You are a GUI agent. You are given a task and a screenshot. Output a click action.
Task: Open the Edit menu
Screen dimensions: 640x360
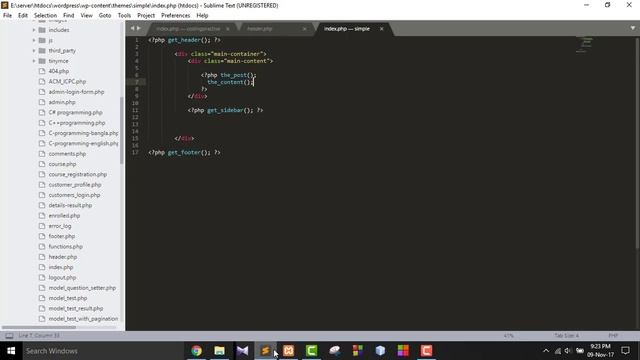23,15
